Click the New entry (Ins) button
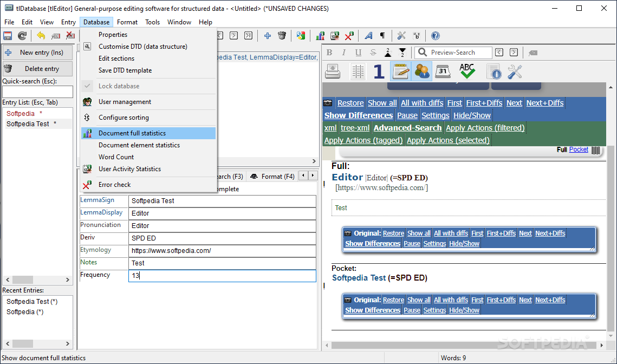This screenshot has width=617, height=364. (x=38, y=53)
